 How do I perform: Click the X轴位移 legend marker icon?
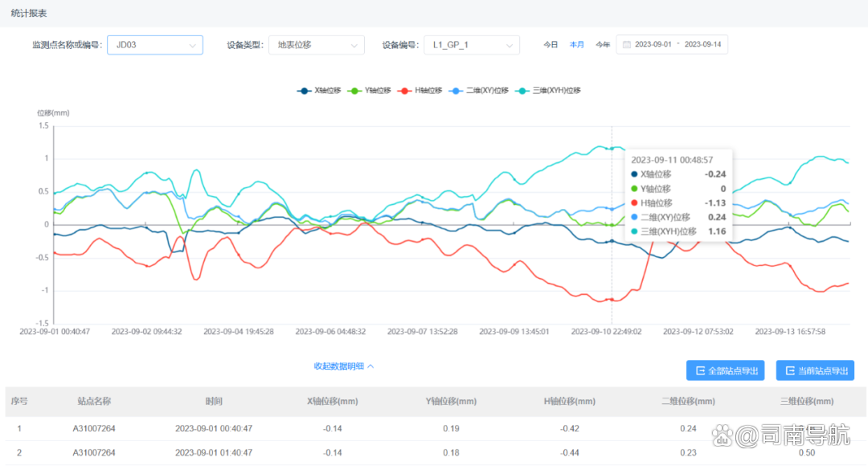(304, 91)
